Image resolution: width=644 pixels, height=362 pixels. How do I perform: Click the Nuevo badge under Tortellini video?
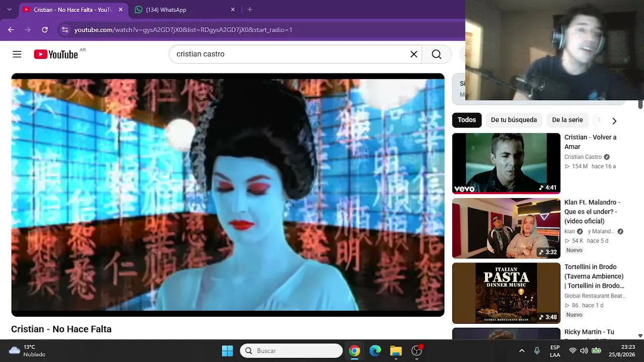(574, 315)
